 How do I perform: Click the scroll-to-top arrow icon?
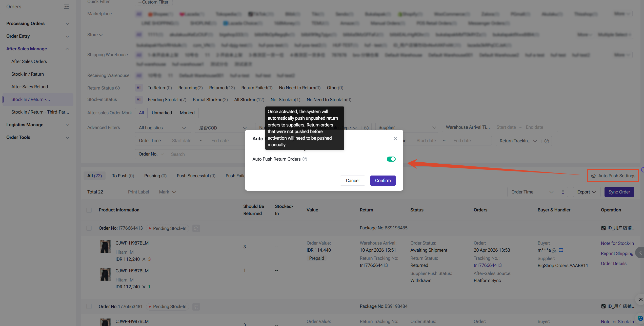[640, 300]
